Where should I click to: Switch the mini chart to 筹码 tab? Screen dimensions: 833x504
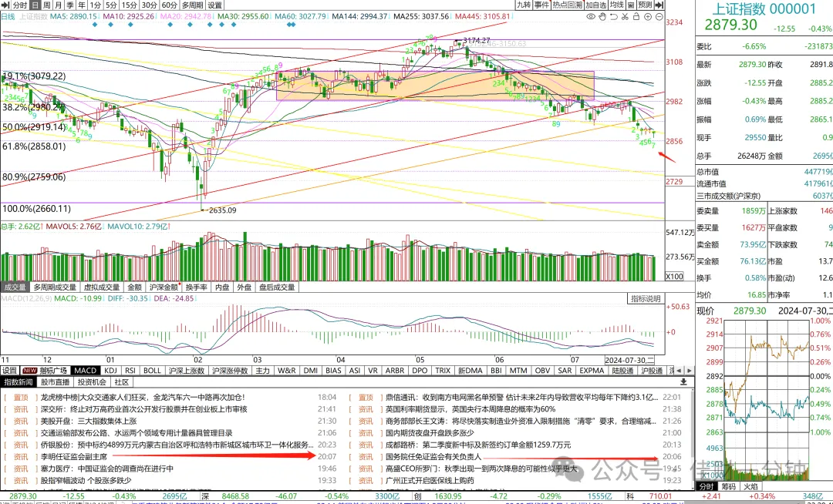tap(728, 486)
